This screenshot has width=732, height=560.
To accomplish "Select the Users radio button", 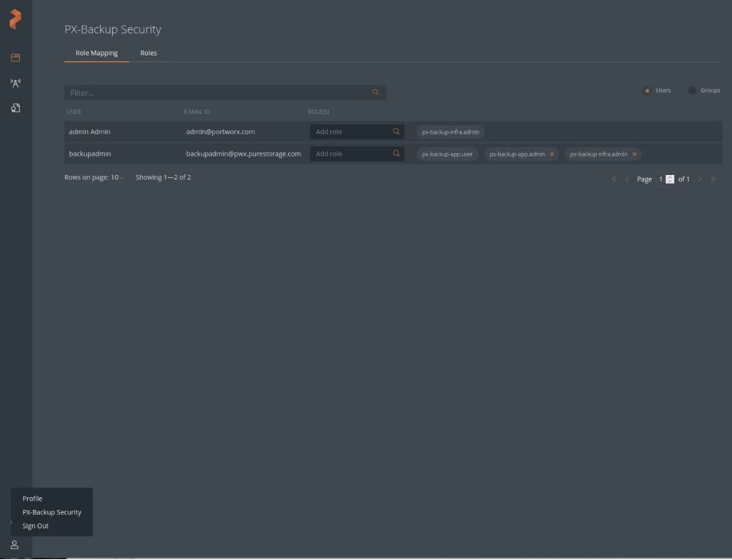I will (x=647, y=91).
